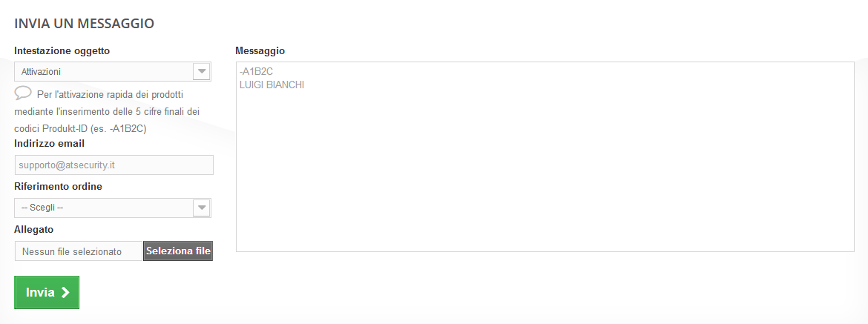Click the Riferimento ordine label
Image resolution: width=868 pixels, height=324 pixels.
(x=58, y=187)
